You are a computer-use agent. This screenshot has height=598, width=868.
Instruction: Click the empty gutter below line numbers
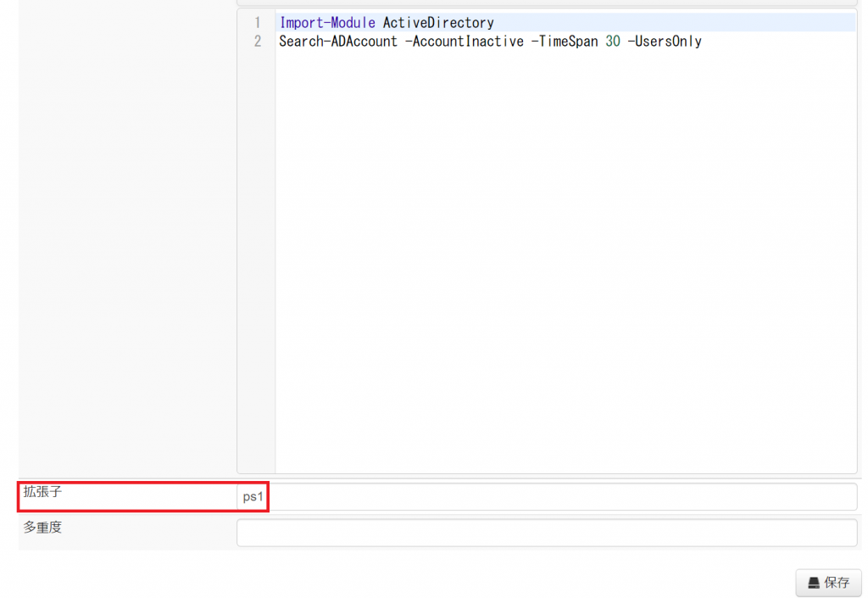click(x=256, y=254)
